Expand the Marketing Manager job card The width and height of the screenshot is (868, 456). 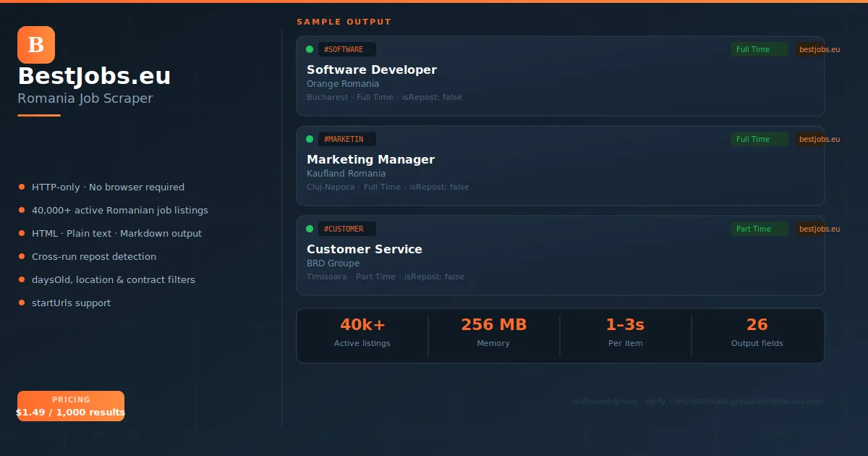point(561,166)
